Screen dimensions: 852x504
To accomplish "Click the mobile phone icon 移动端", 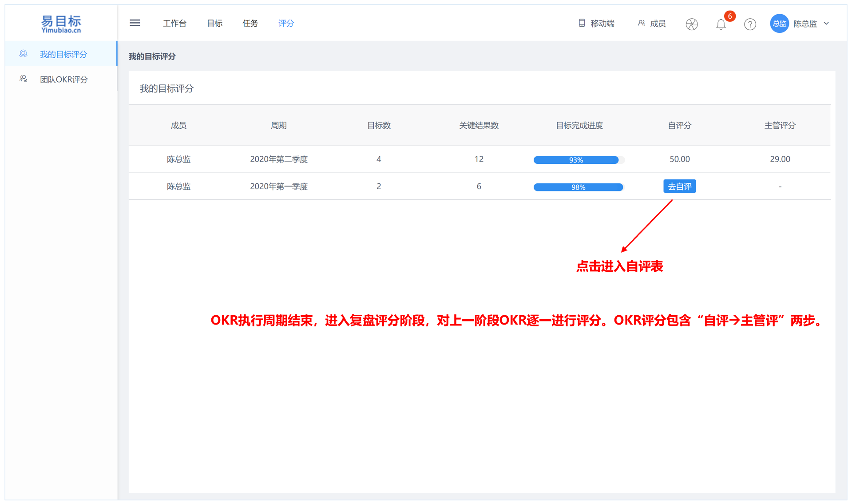I will 582,23.
